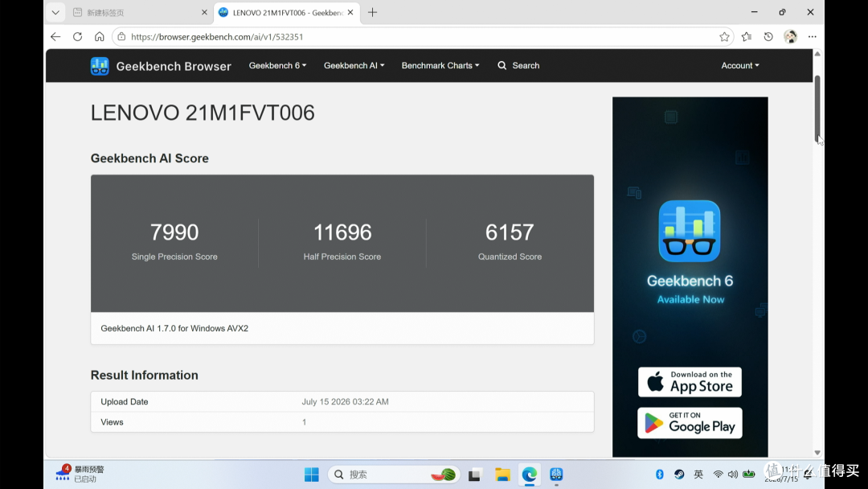Click the page scrollbar down arrow
Viewport: 868px width, 489px height.
pos(817,453)
